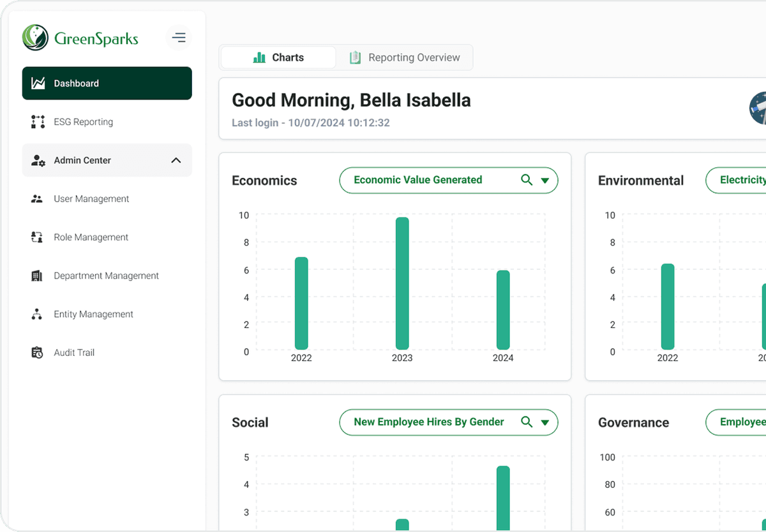Viewport: 766px width, 532px height.
Task: Click the Employee selector in Governance panel
Action: pos(748,422)
